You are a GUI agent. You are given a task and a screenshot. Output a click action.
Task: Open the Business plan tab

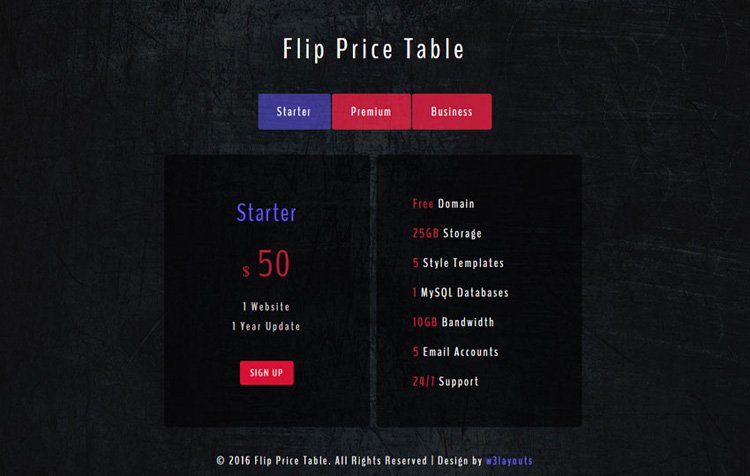452,111
